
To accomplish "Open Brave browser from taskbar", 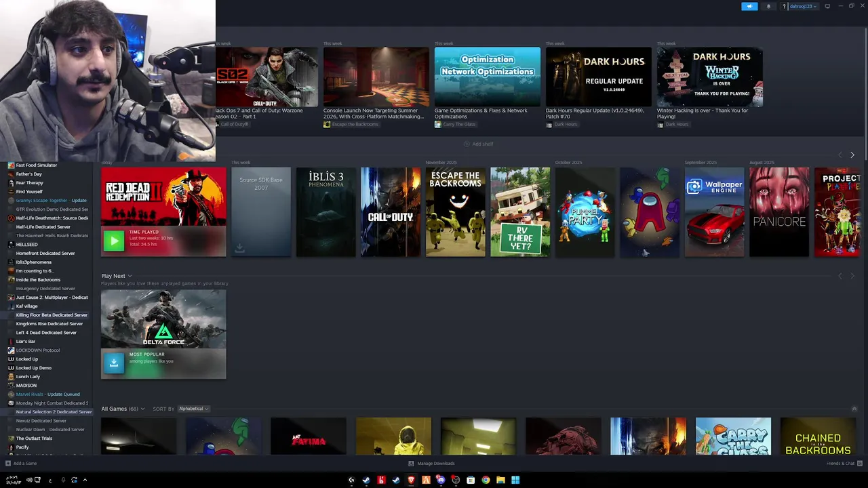I will [x=411, y=480].
